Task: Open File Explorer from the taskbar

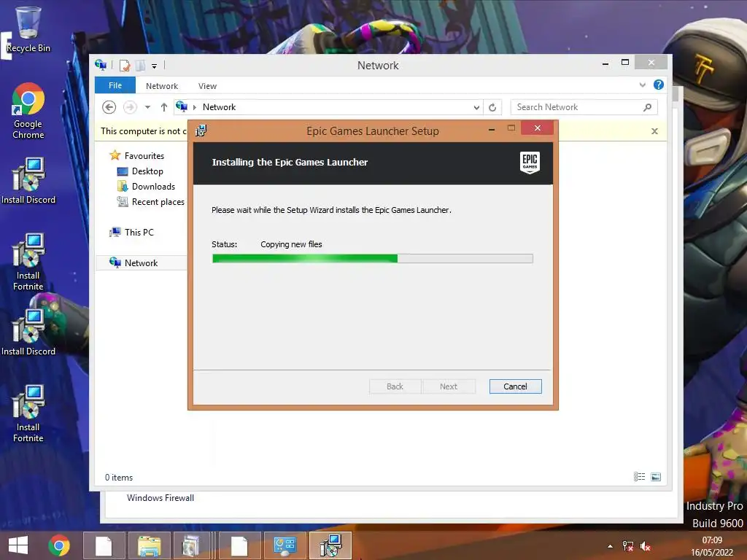Action: (x=149, y=545)
